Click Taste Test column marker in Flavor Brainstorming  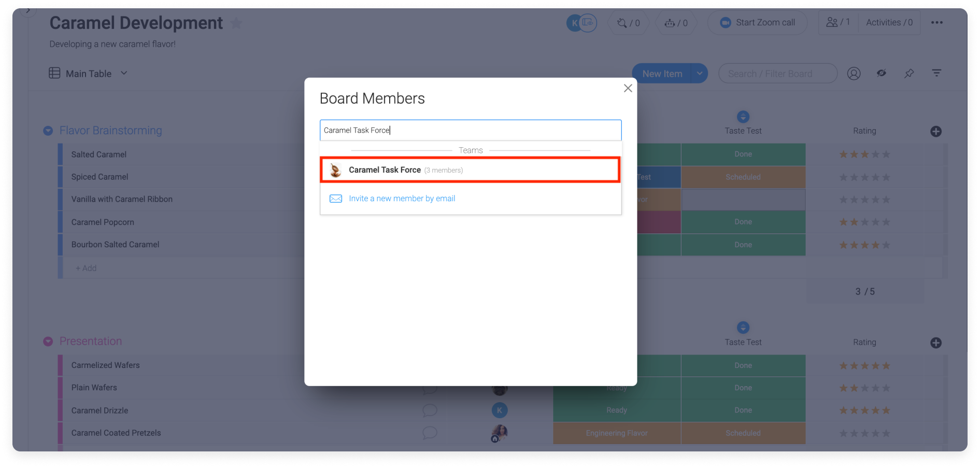click(x=743, y=117)
